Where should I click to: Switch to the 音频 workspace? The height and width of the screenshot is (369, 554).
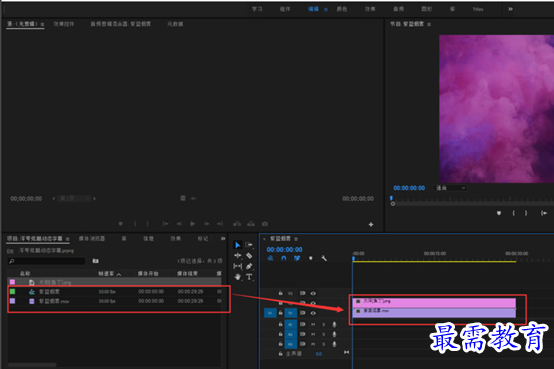[x=399, y=9]
